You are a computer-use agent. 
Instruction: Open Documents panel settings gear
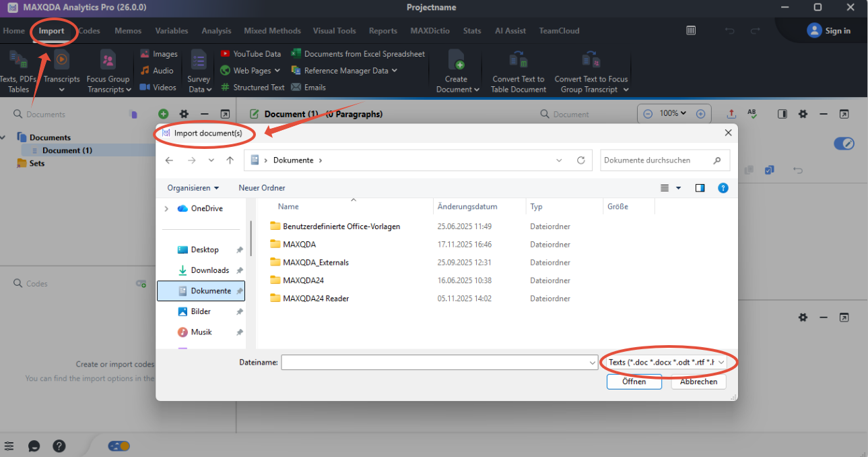(x=184, y=115)
